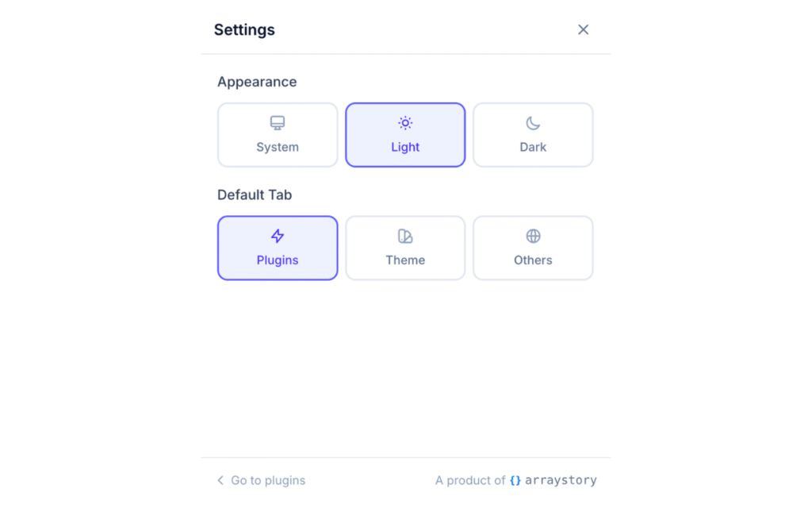Enable System appearance mode
This screenshot has width=812, height=508.
[x=277, y=135]
